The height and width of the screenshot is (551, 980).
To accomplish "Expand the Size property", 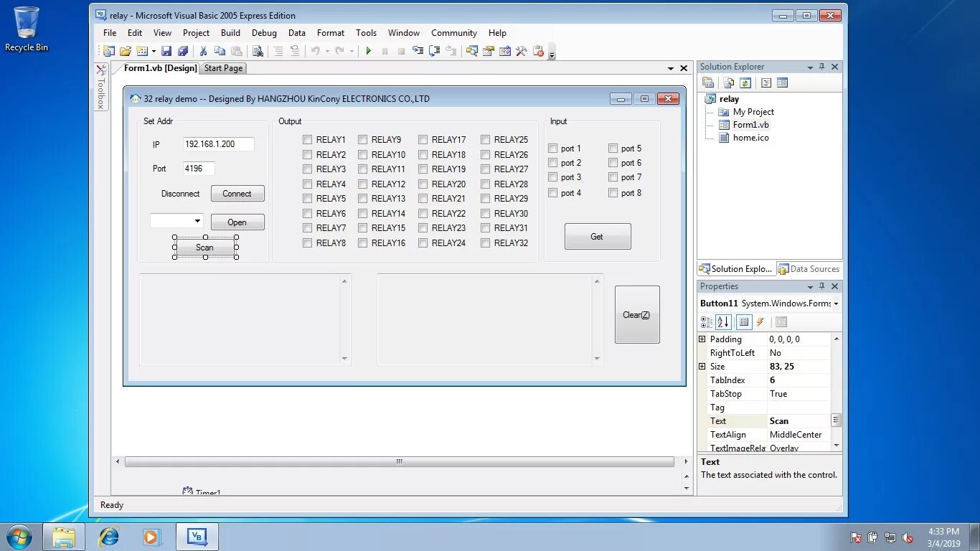I will tap(702, 367).
